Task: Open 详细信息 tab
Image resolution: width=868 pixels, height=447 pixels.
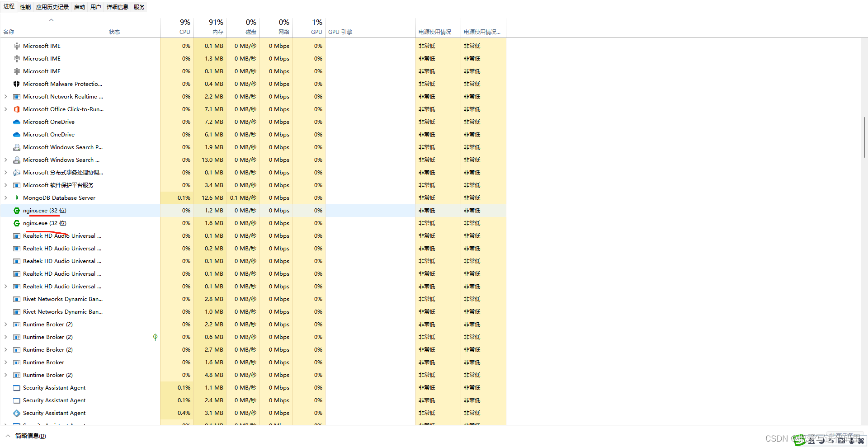Action: pyautogui.click(x=118, y=7)
